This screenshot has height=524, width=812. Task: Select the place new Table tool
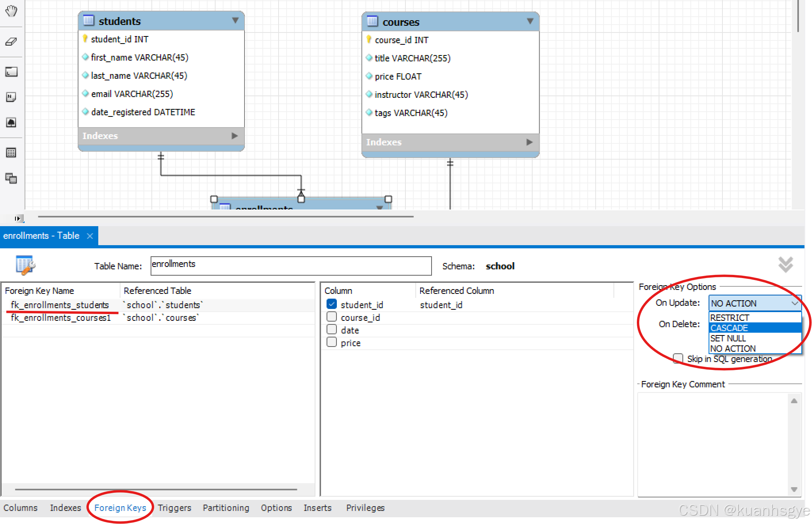11,152
